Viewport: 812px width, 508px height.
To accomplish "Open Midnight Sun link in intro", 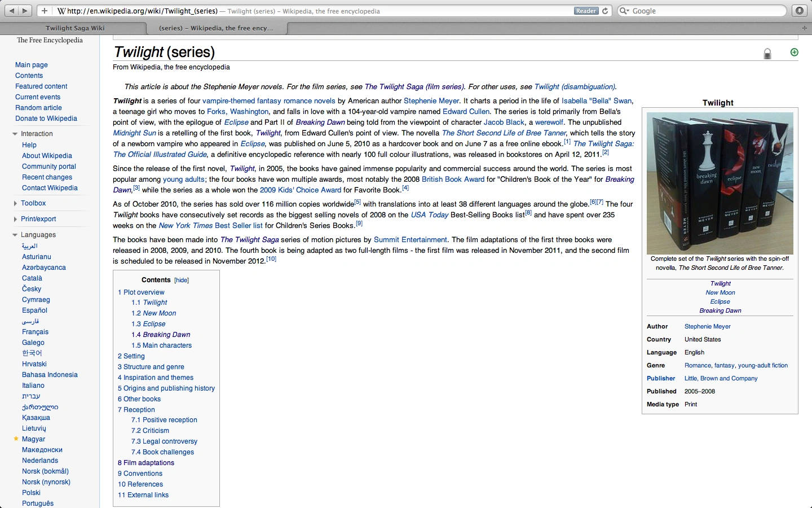I will (134, 133).
